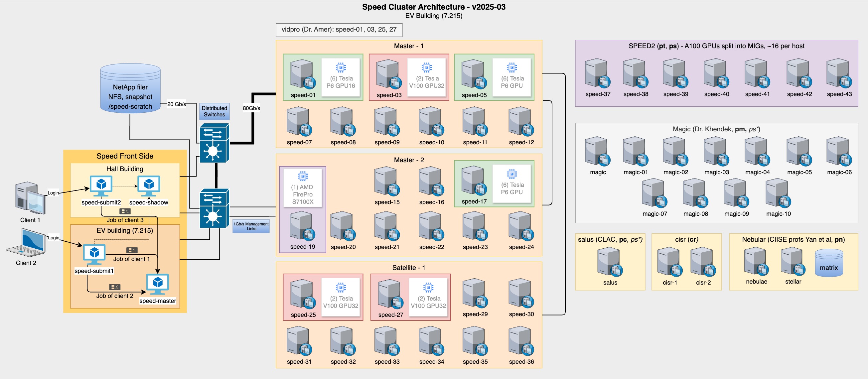Click the speed-master monitor icon

click(x=157, y=284)
